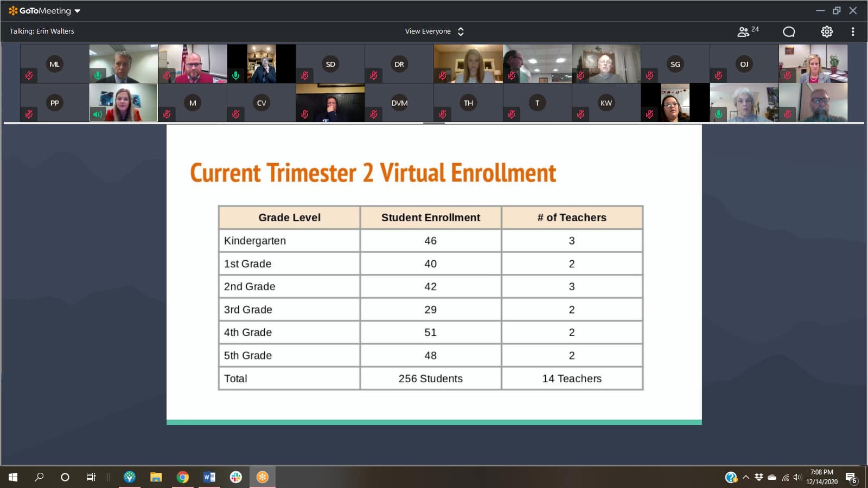Viewport: 868px width, 488px height.
Task: Click the M participant avatar
Action: [193, 102]
